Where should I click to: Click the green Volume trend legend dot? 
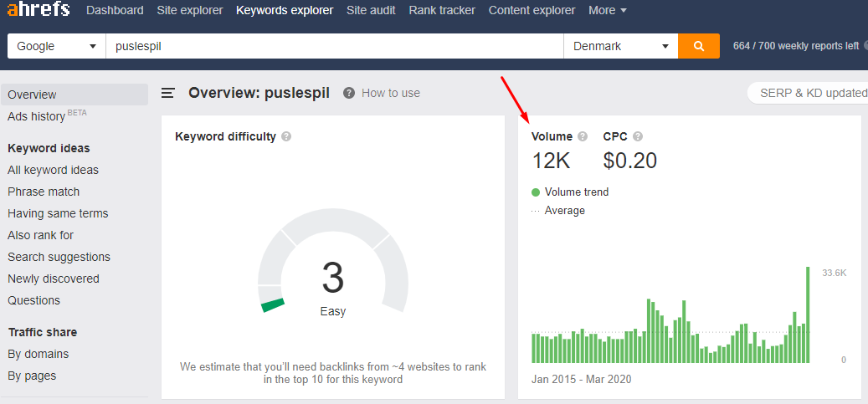tap(536, 192)
